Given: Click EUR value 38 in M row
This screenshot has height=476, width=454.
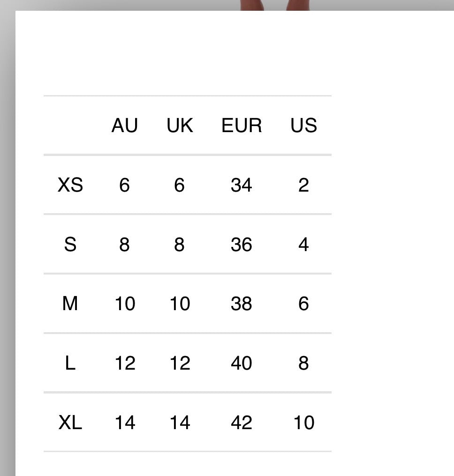Looking at the screenshot, I should 242,303.
